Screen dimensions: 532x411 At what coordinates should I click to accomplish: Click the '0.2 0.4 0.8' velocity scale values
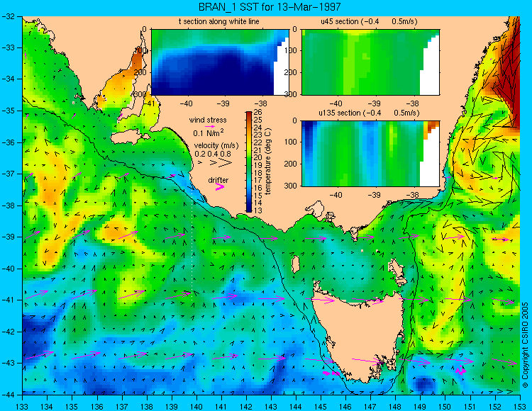pos(213,154)
